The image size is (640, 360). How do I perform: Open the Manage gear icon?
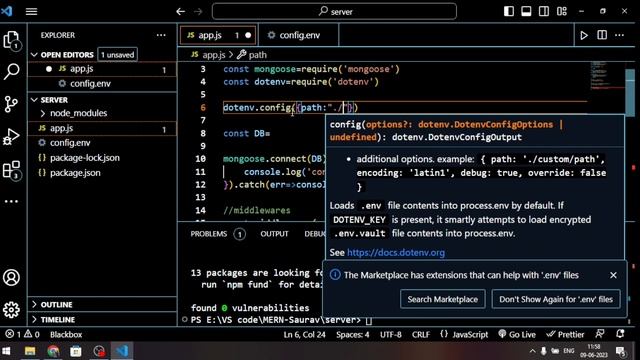(11, 310)
